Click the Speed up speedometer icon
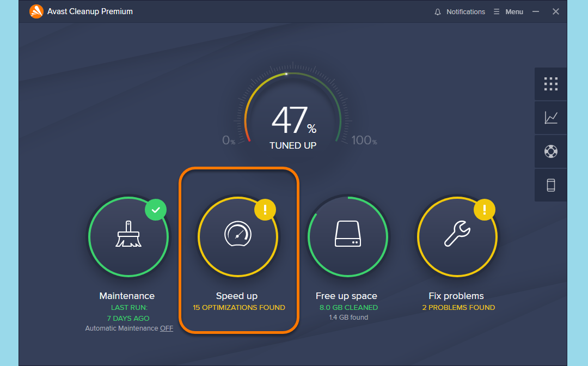588x366 pixels. point(238,234)
